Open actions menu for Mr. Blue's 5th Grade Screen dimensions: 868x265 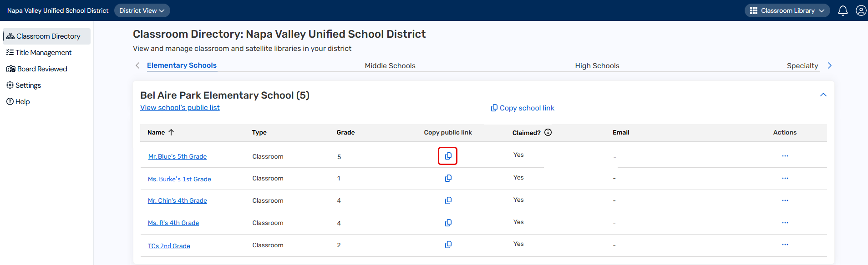coord(785,156)
